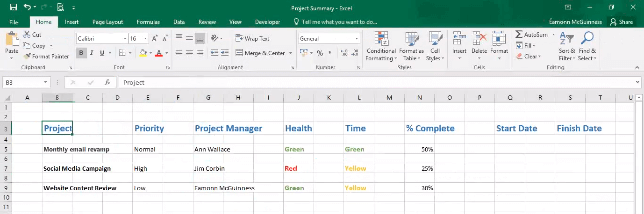Click the Delete Cells icon
Image resolution: width=644 pixels, height=214 pixels.
click(479, 39)
